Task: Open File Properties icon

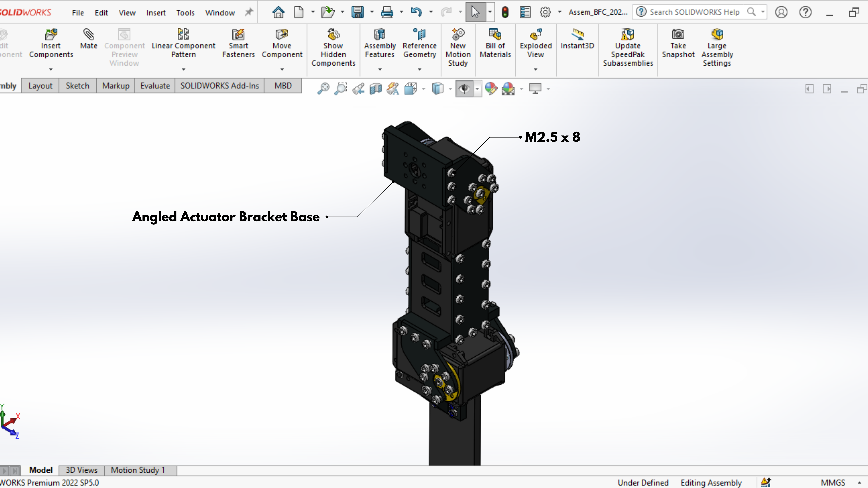Action: pyautogui.click(x=525, y=12)
